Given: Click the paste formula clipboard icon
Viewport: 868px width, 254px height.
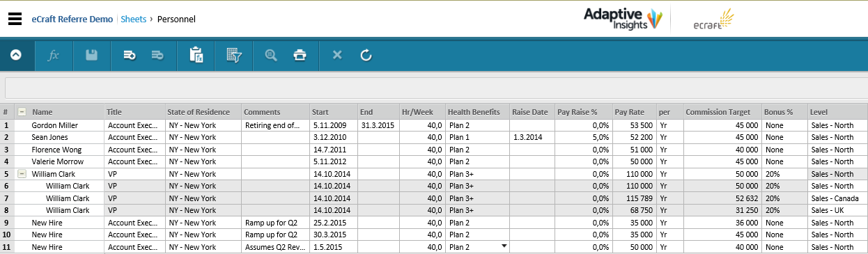Looking at the screenshot, I should pos(196,55).
